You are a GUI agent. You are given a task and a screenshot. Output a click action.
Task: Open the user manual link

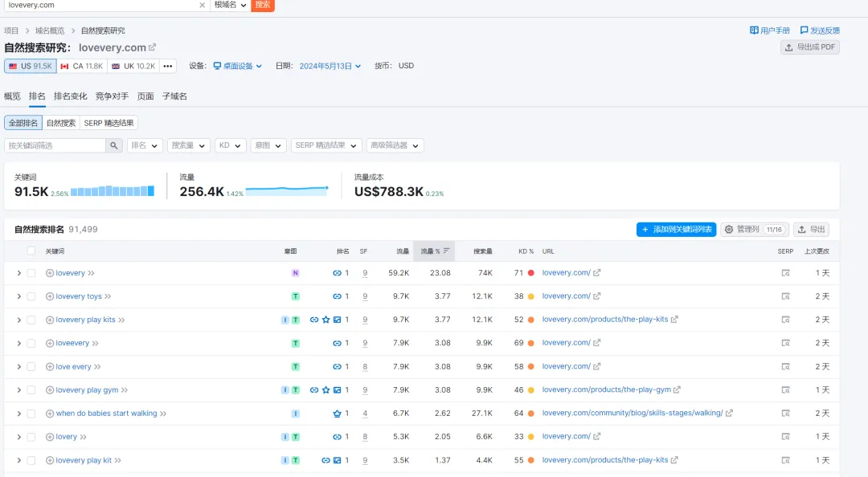point(770,31)
